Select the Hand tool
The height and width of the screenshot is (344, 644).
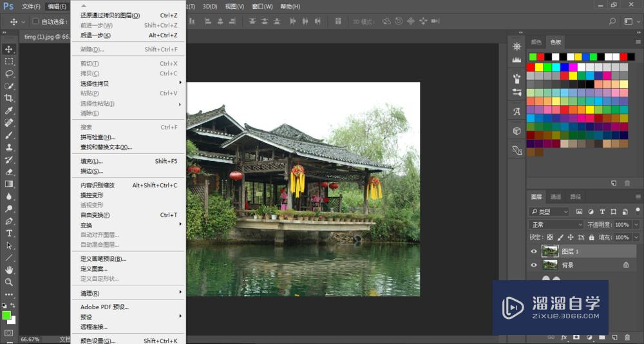[x=8, y=270]
